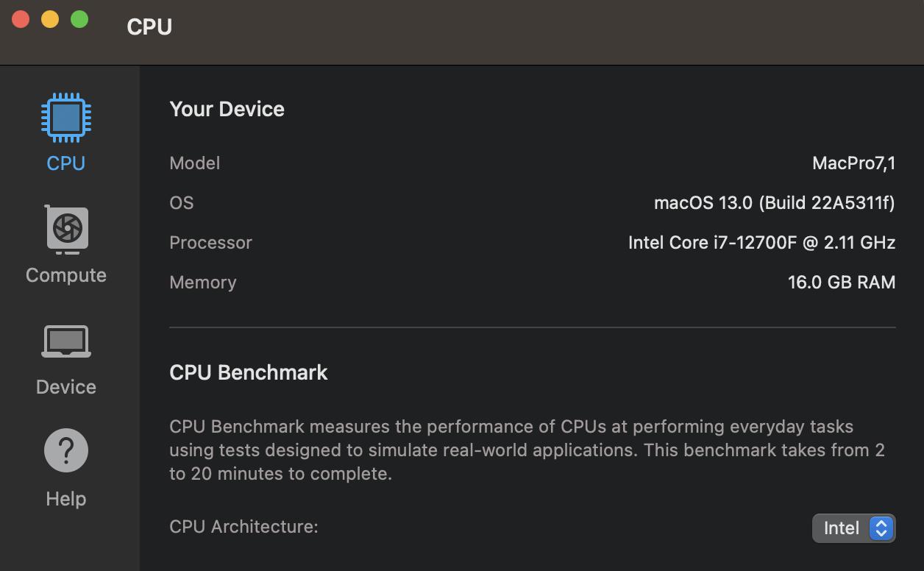This screenshot has height=571, width=924.
Task: Close the window with the red button
Action: pyautogui.click(x=21, y=20)
